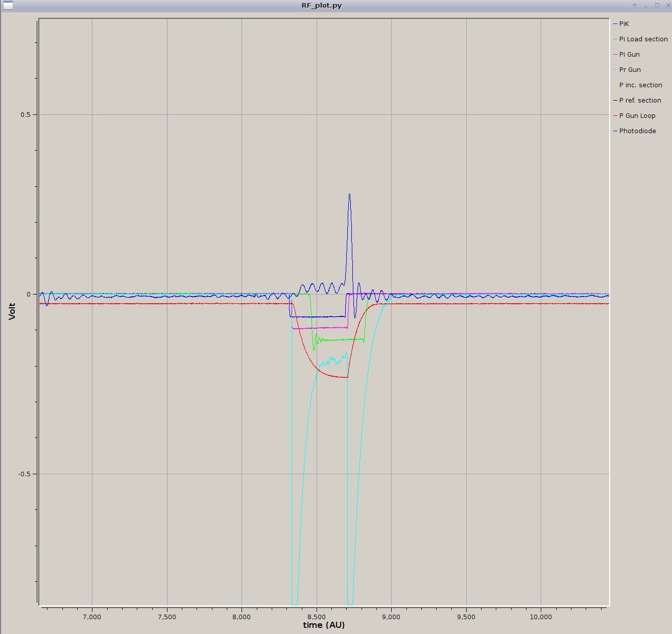The height and width of the screenshot is (634, 672).
Task: Click the Volt y-axis label
Action: tap(12, 311)
